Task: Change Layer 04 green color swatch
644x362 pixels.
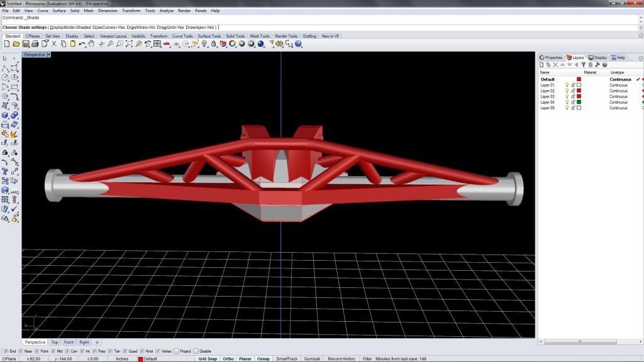Action: click(579, 102)
